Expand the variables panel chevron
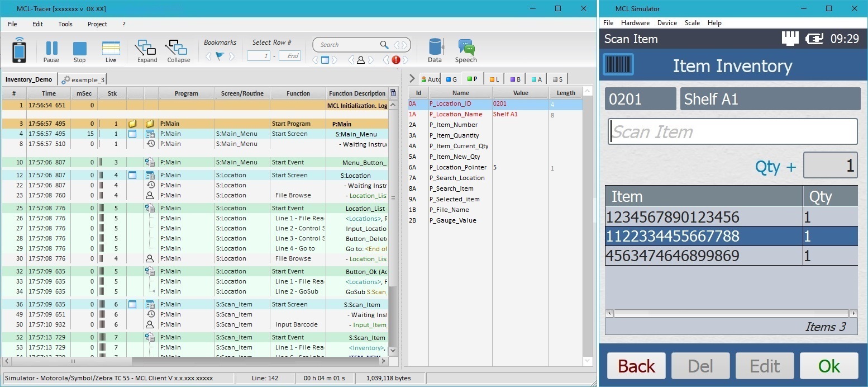Image resolution: width=868 pixels, height=387 pixels. (412, 79)
